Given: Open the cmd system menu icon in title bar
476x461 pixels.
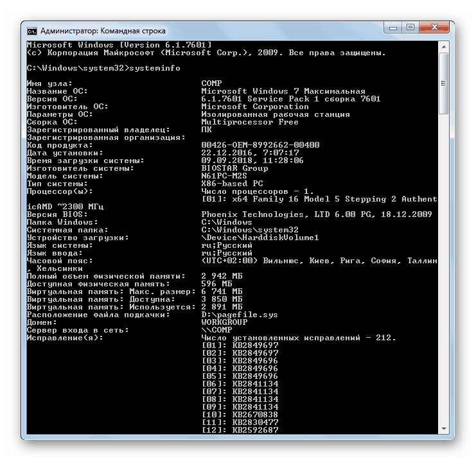Looking at the screenshot, I should tap(31, 30).
